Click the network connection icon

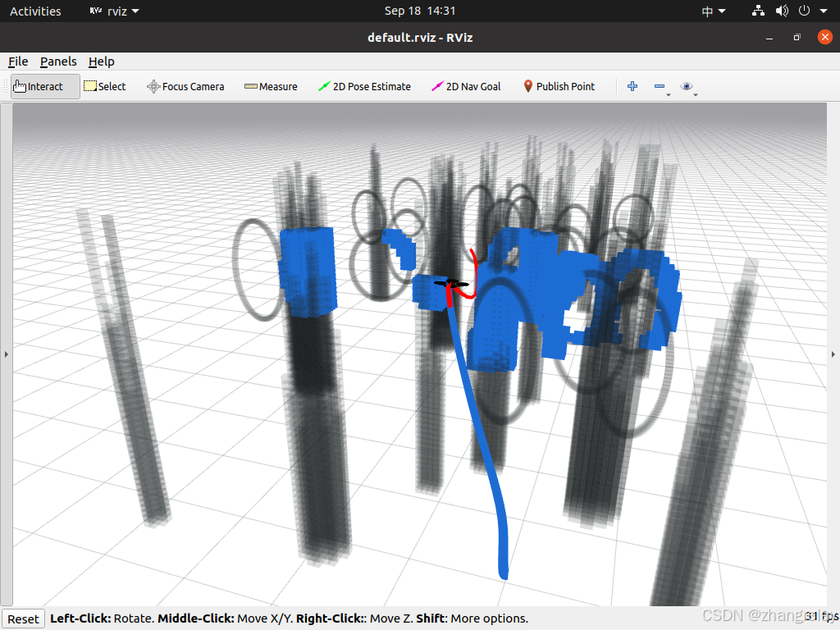tap(758, 11)
